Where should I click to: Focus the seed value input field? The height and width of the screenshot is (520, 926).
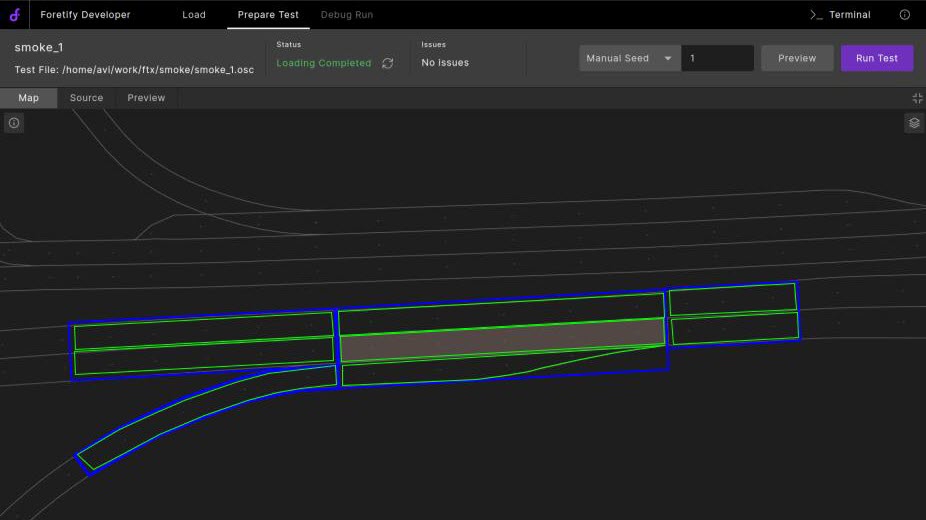click(x=718, y=58)
